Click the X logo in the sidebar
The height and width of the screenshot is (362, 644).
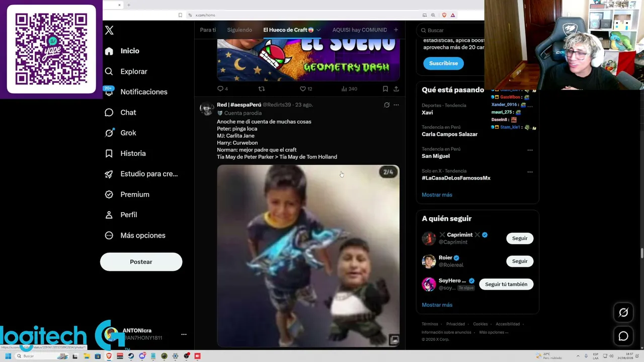tap(109, 30)
